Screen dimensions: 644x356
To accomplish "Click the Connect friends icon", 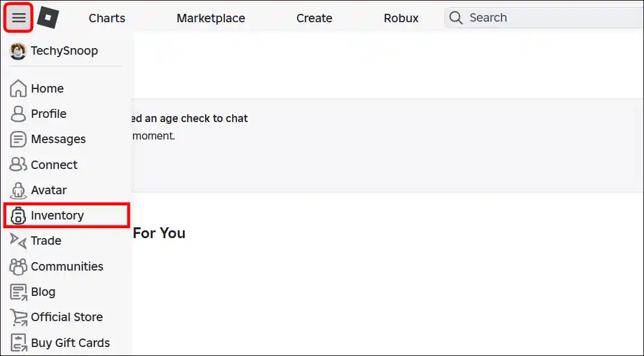I will tap(19, 165).
